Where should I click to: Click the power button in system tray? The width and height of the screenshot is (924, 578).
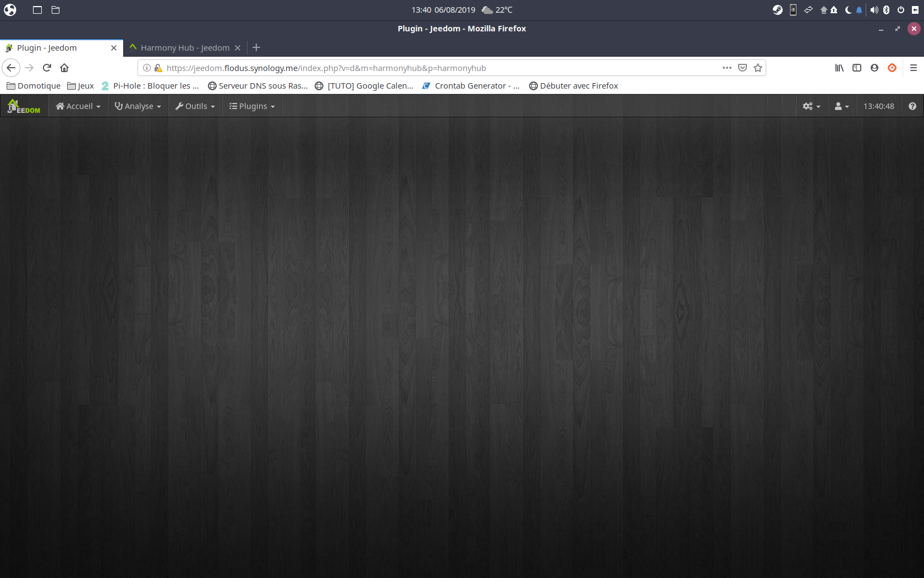coord(900,10)
